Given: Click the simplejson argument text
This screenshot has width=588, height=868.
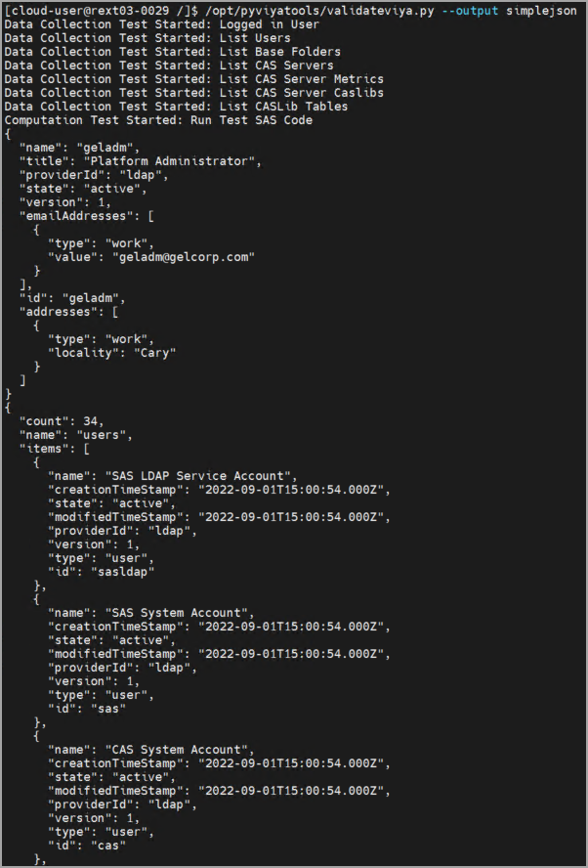Looking at the screenshot, I should pyautogui.click(x=539, y=11).
